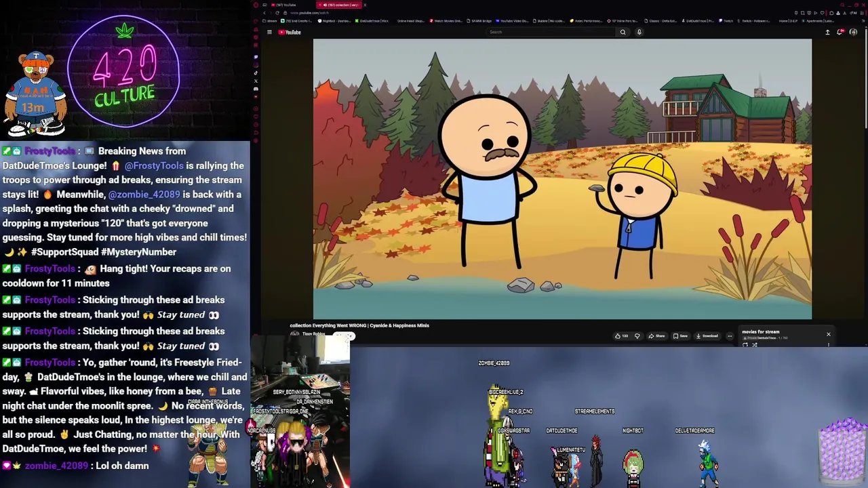Open the browser search icon at top right

(x=842, y=5)
